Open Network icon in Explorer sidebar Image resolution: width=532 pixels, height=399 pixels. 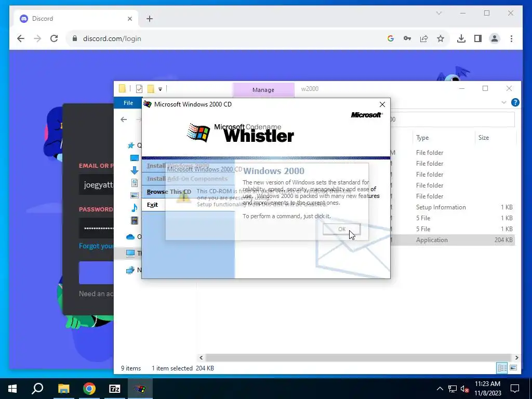tap(130, 270)
